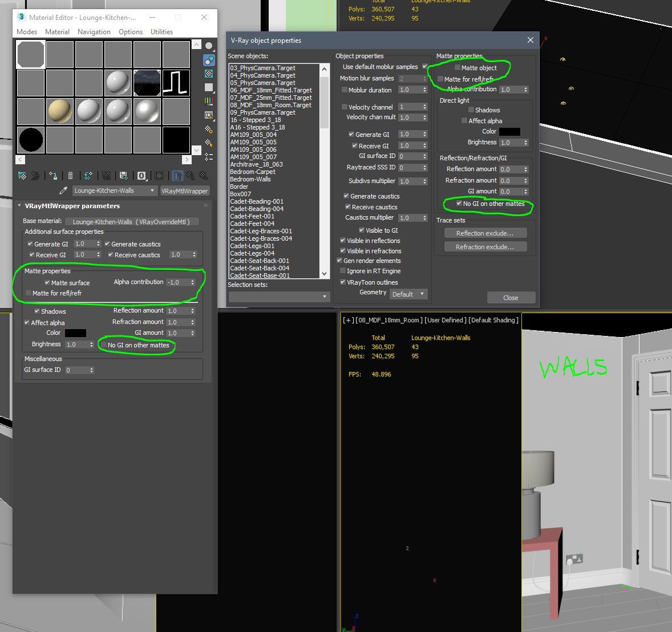Click Video Color Check icon
Screen dimensions: 672x632
tap(209, 101)
